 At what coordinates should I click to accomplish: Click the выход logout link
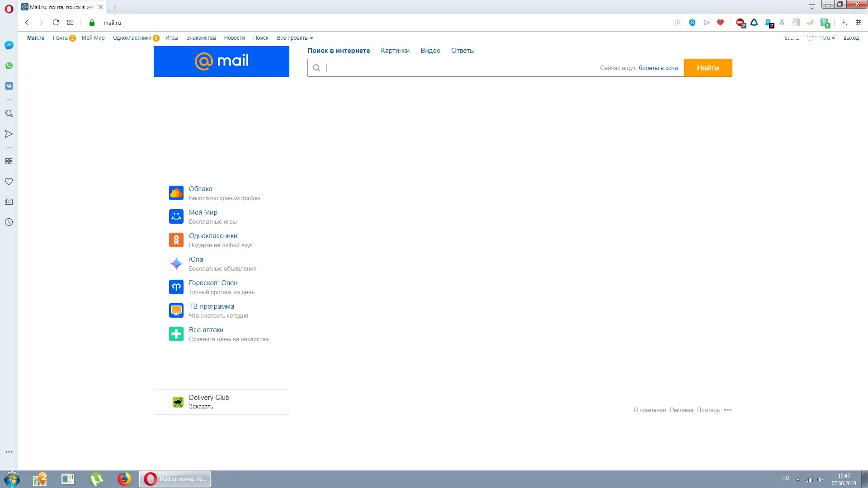(851, 38)
